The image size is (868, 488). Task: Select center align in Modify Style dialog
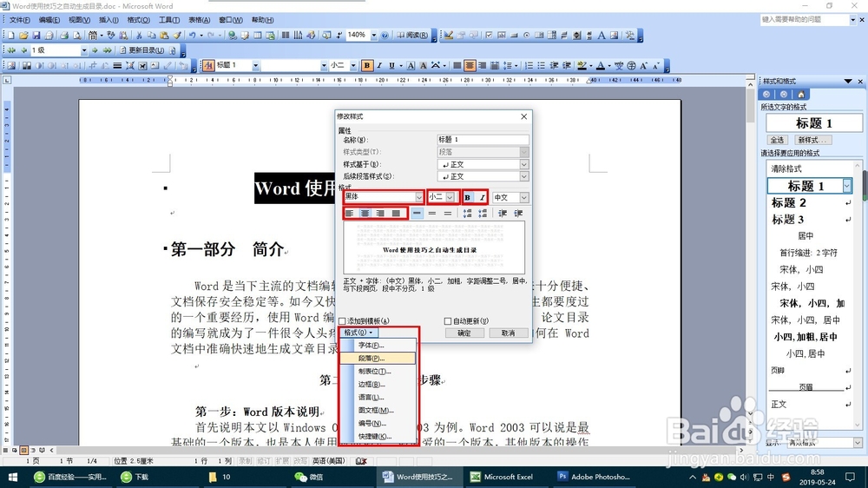coord(365,214)
